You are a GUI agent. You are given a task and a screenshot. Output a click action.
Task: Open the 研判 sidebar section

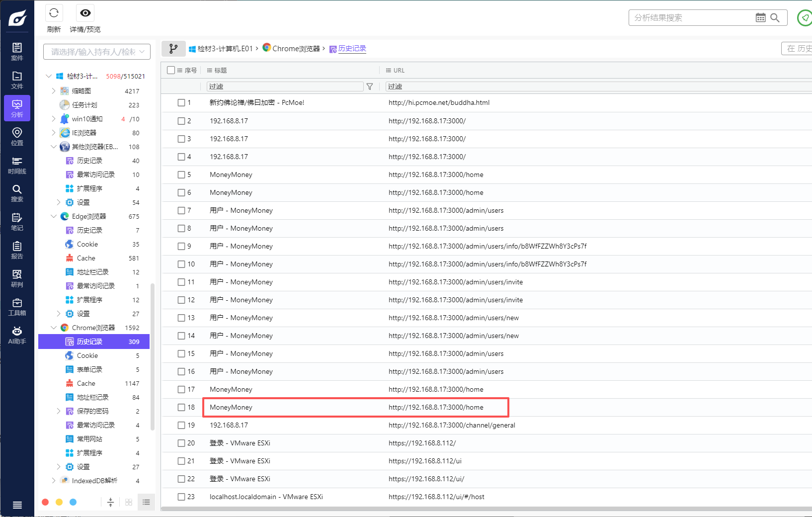coord(17,278)
